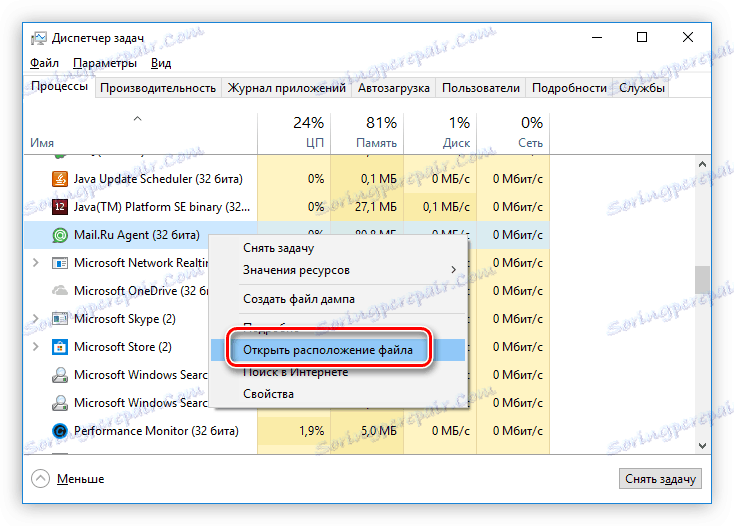Choose Снять задачу in context menu
This screenshot has height=526, width=734.
tap(339, 248)
